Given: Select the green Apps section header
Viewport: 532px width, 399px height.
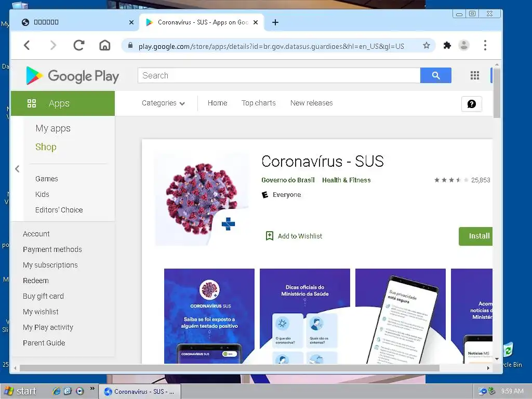Looking at the screenshot, I should tap(63, 103).
